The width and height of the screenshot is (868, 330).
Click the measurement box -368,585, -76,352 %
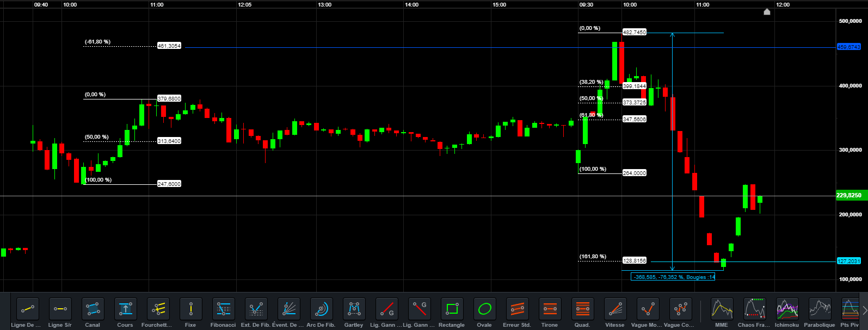coord(673,277)
